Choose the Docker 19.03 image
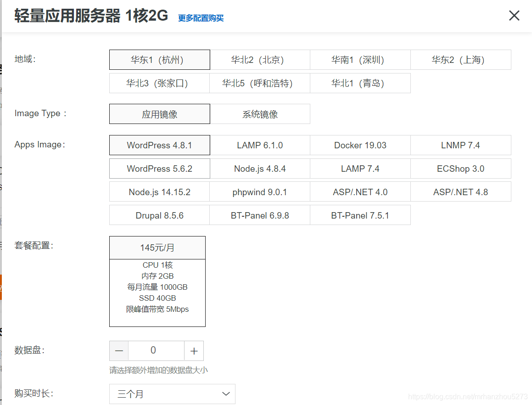 360,145
